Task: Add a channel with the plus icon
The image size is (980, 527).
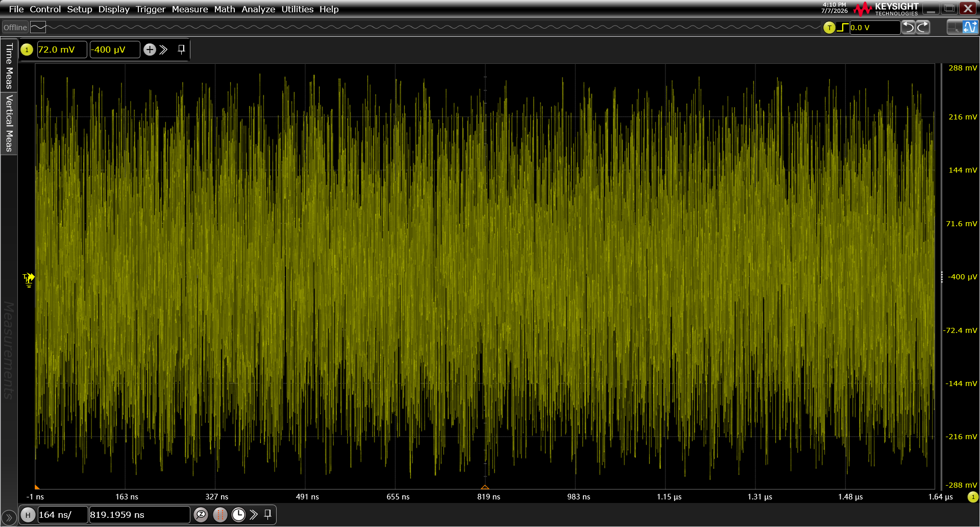Action: (150, 50)
